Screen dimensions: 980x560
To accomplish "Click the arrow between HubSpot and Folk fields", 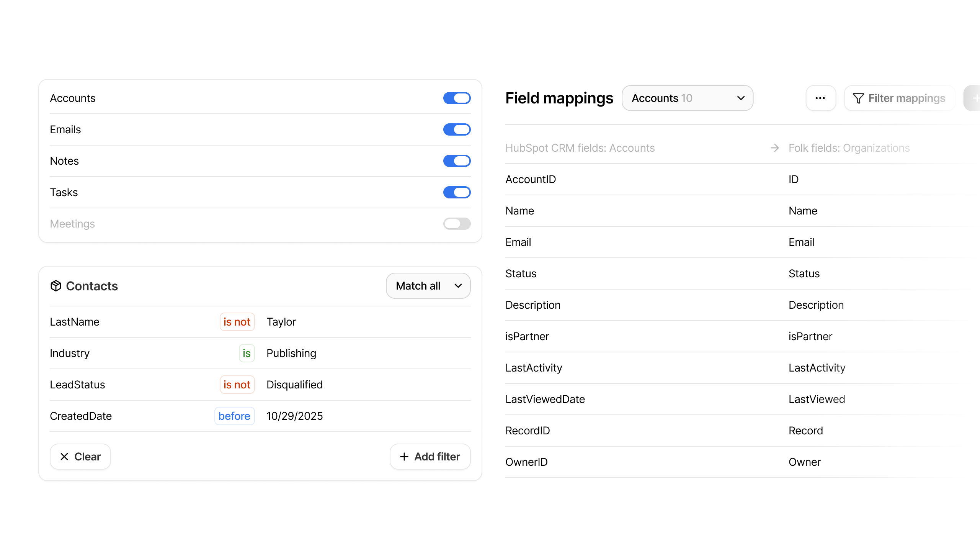I will pyautogui.click(x=774, y=148).
